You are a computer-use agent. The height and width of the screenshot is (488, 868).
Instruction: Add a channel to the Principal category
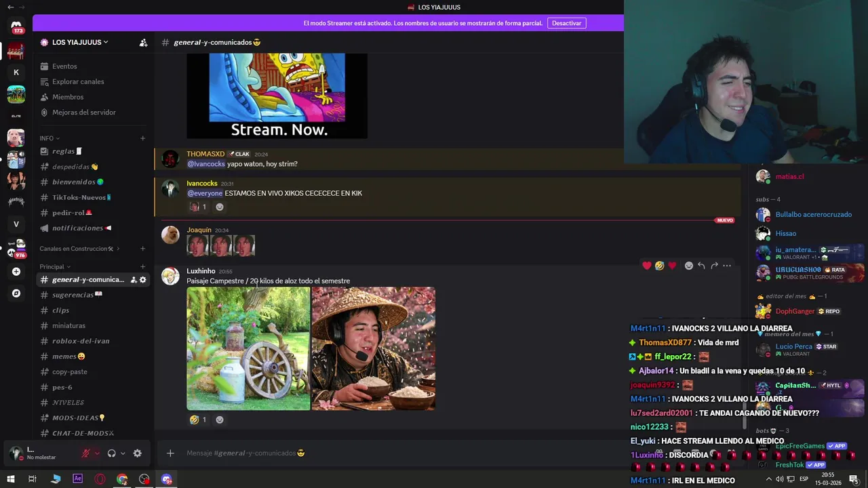point(142,266)
